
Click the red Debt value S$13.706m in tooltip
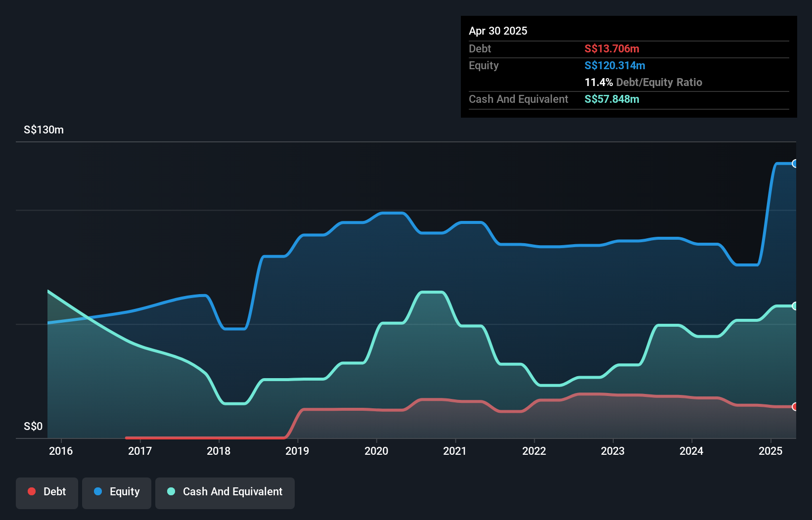[612, 48]
